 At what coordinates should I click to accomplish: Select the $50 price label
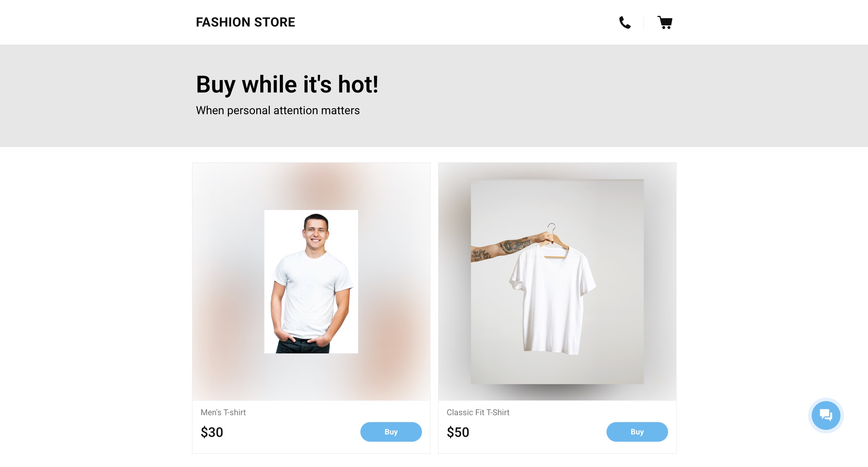[x=458, y=432]
